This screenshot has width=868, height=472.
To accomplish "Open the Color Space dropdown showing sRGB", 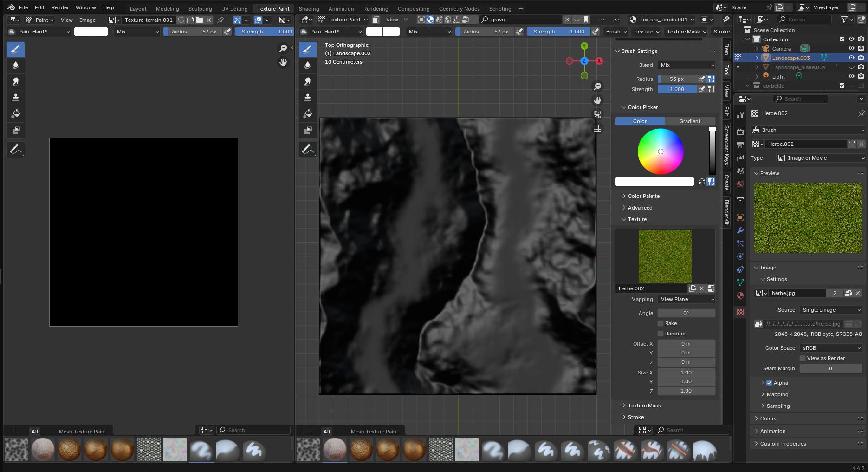I will (x=830, y=348).
